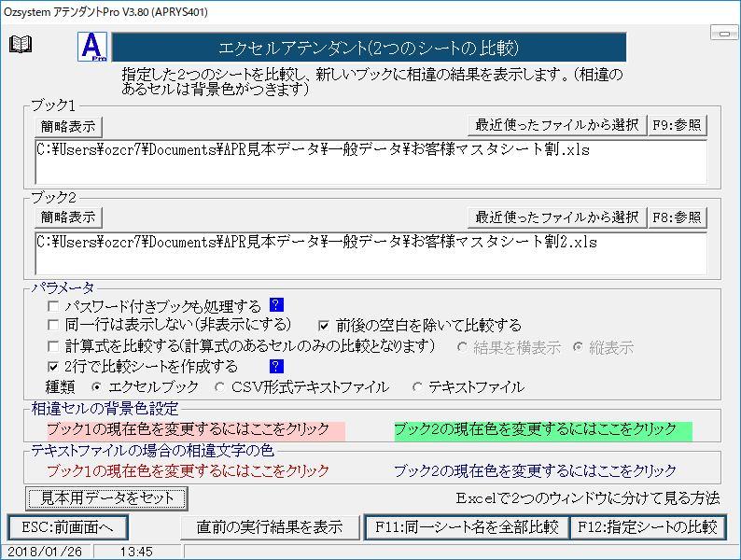Screen dimensions: 741x560
Task: Click 見本用データをセット button
Action: [x=106, y=498]
